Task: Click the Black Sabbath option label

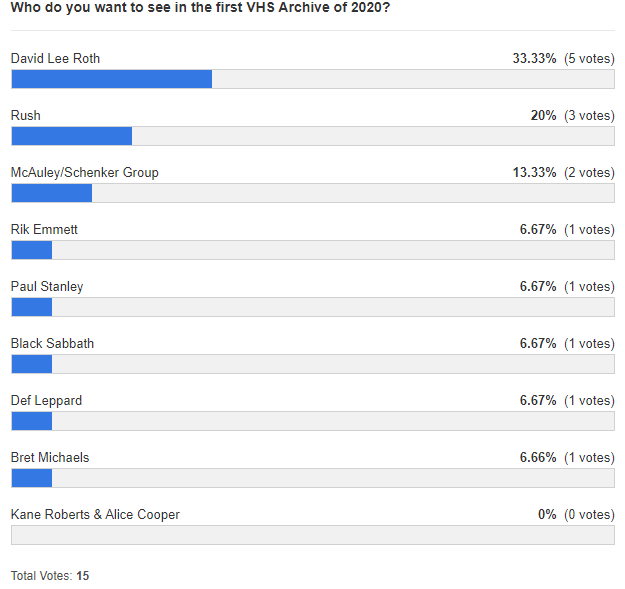Action: point(52,344)
